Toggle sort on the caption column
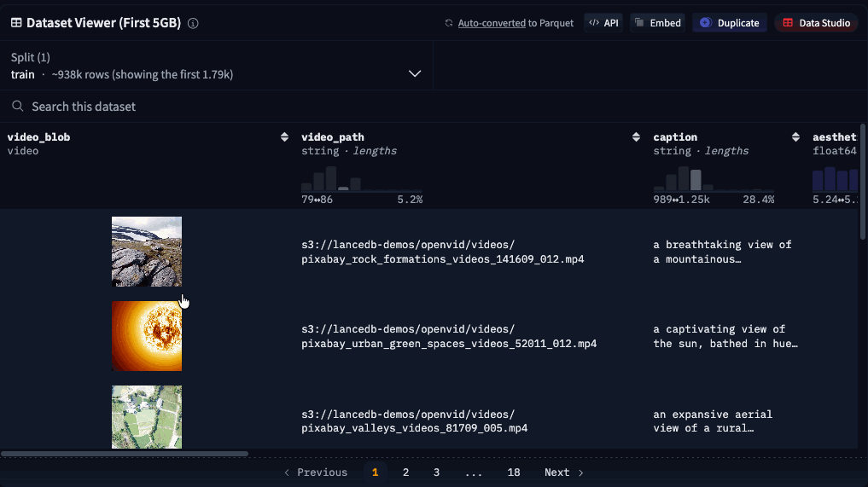This screenshot has width=868, height=487. [x=795, y=137]
